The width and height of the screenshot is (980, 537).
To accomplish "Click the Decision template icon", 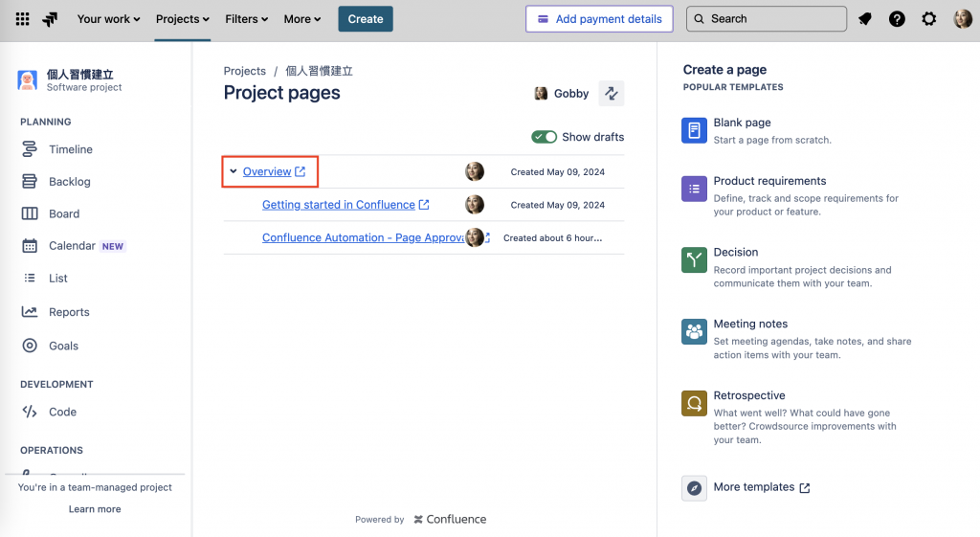I will point(694,260).
